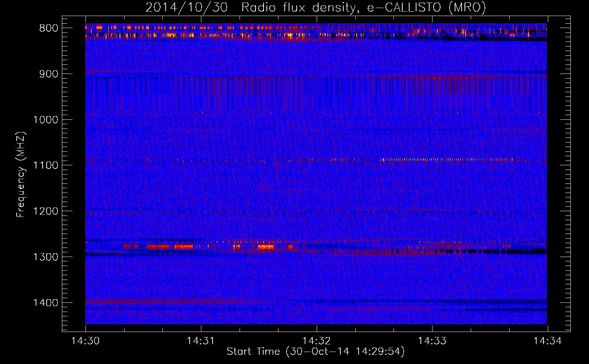Click the 14:31 time tick label
Image resolution: width=589 pixels, height=364 pixels.
(201, 341)
